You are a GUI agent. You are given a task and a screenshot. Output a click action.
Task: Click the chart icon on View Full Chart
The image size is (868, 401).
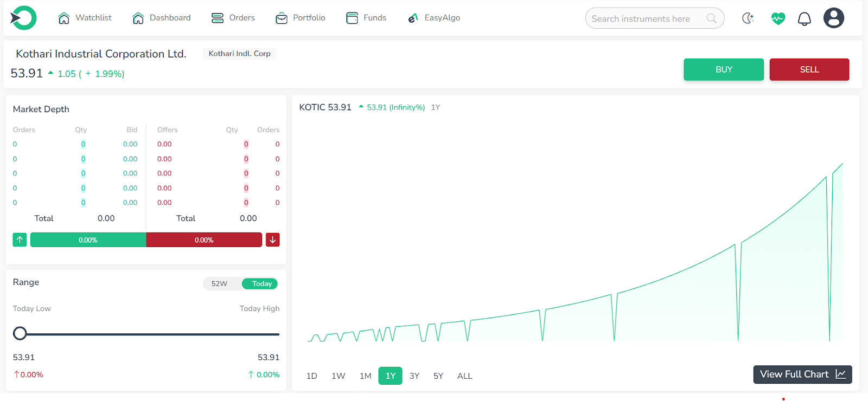pyautogui.click(x=841, y=374)
